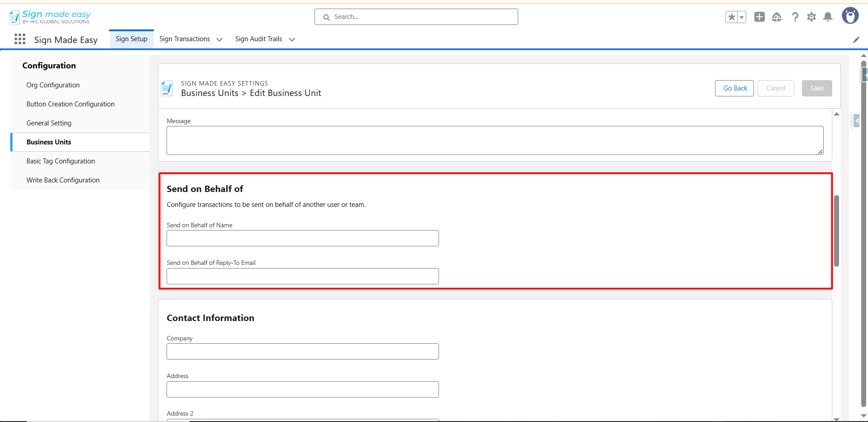Image resolution: width=868 pixels, height=422 pixels.
Task: Expand the Favorites list dropdown arrow
Action: pos(742,17)
